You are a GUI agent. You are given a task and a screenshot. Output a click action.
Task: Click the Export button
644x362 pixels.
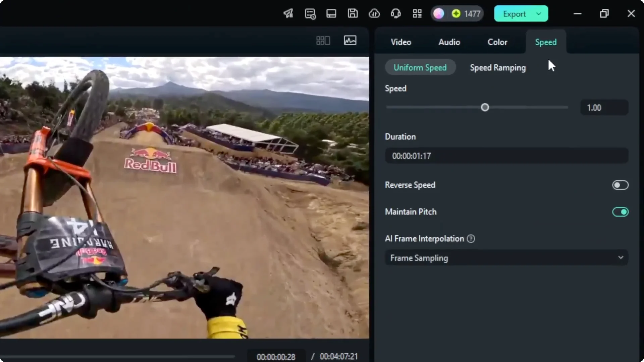pos(514,14)
